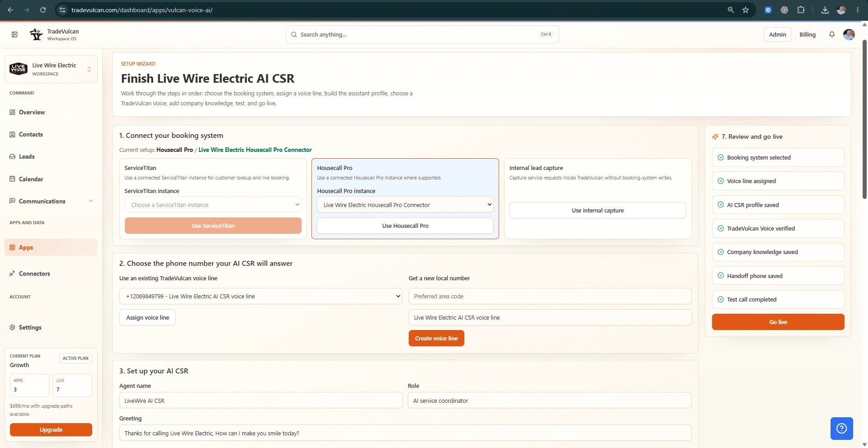Open Settings from the sidebar
The width and height of the screenshot is (868, 448).
(51, 327)
